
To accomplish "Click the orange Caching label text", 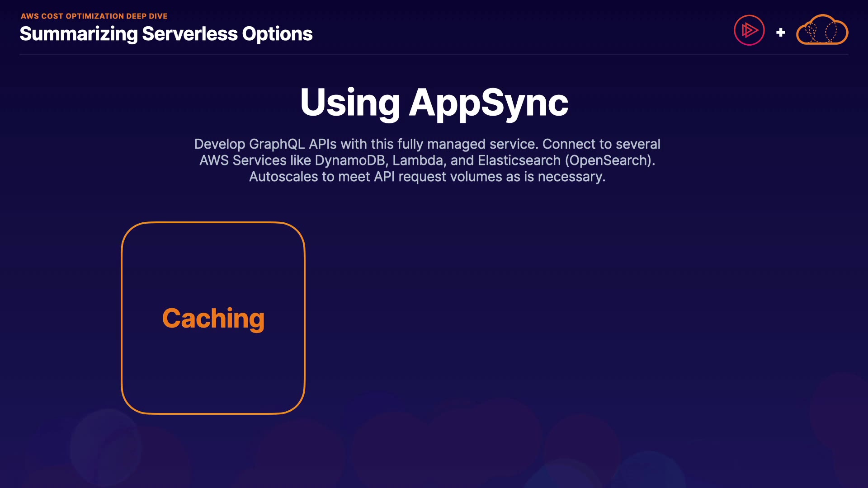I will coord(213,319).
